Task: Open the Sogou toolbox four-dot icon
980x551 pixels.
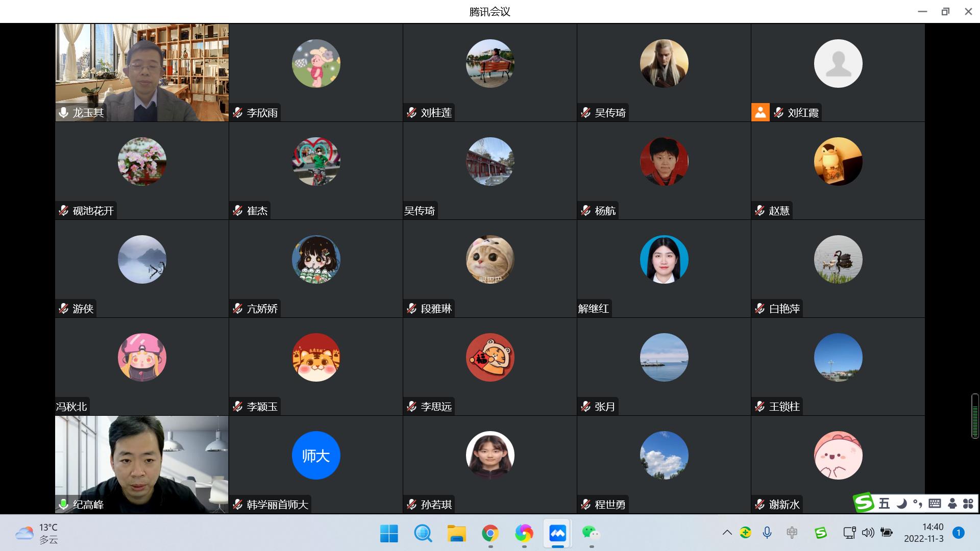Action: pos(968,504)
